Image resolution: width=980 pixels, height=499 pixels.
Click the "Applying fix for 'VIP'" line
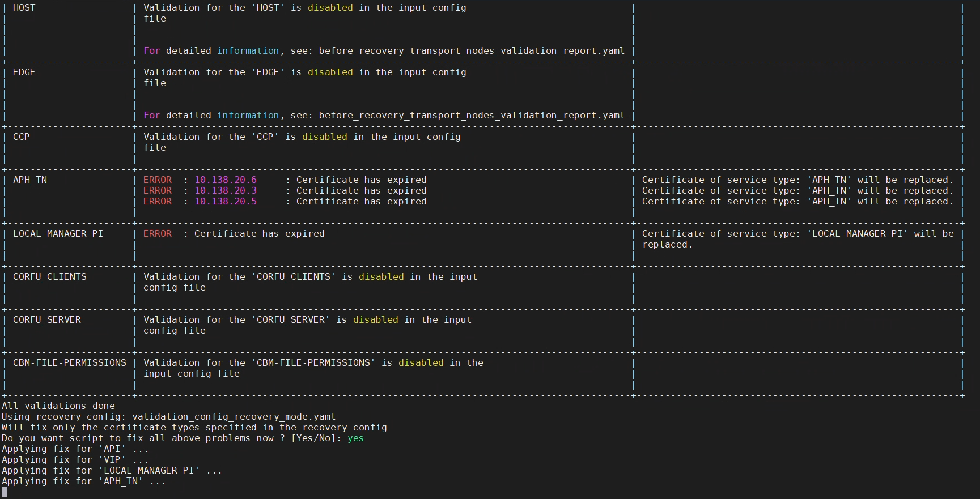(75, 460)
